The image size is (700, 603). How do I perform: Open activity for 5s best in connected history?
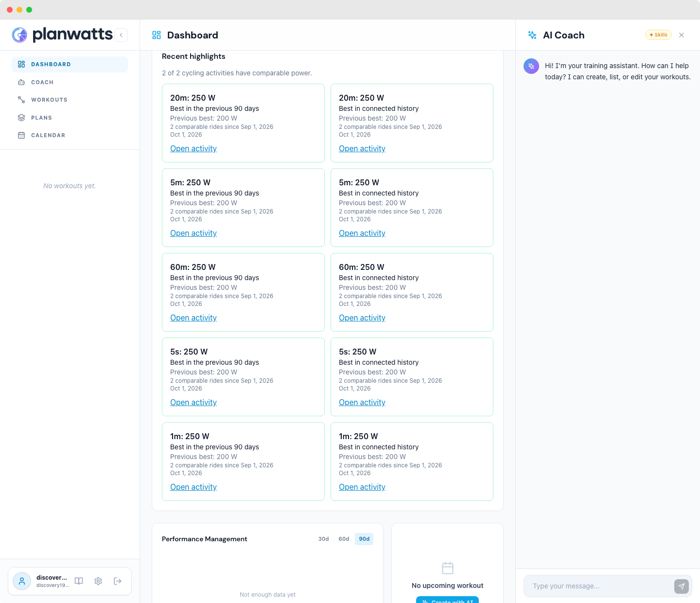point(362,403)
